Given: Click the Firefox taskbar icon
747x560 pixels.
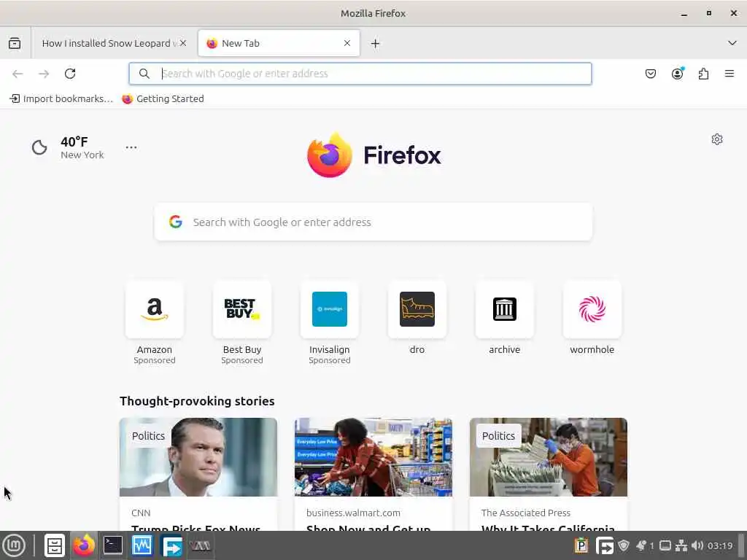Looking at the screenshot, I should click(84, 545).
